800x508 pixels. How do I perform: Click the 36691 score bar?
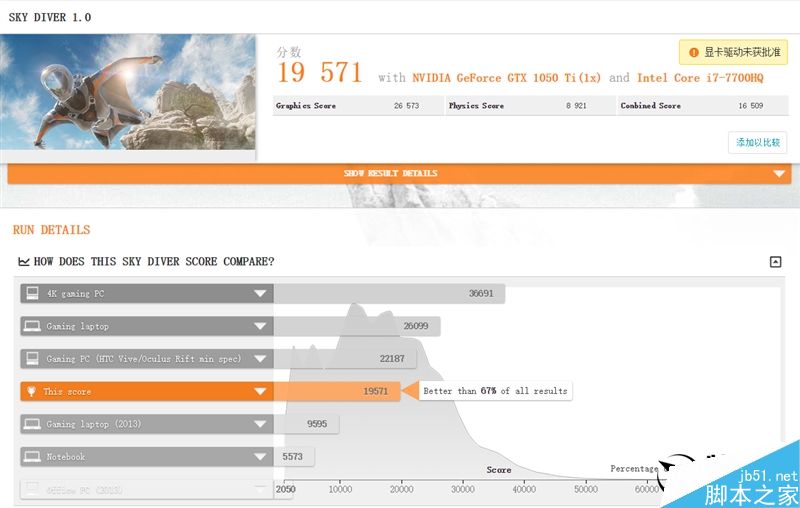pyautogui.click(x=389, y=293)
